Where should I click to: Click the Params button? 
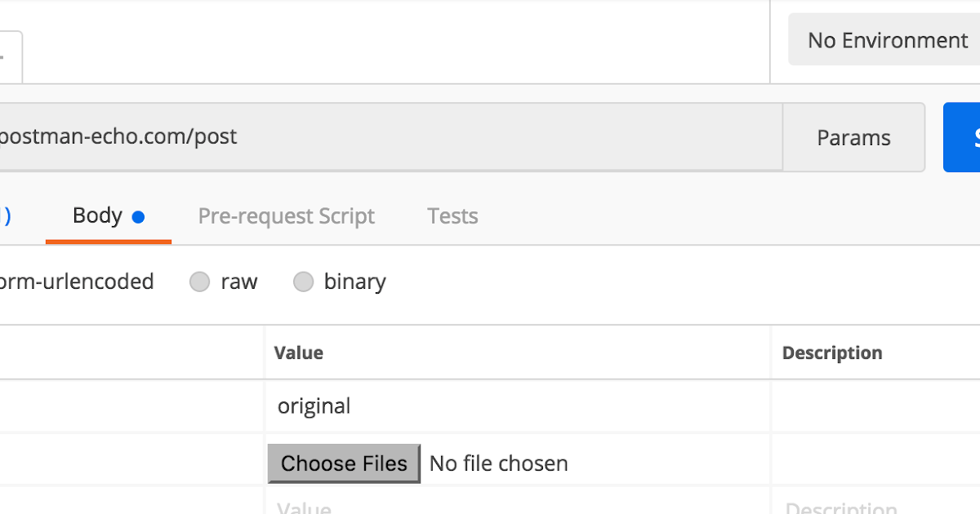[x=853, y=138]
